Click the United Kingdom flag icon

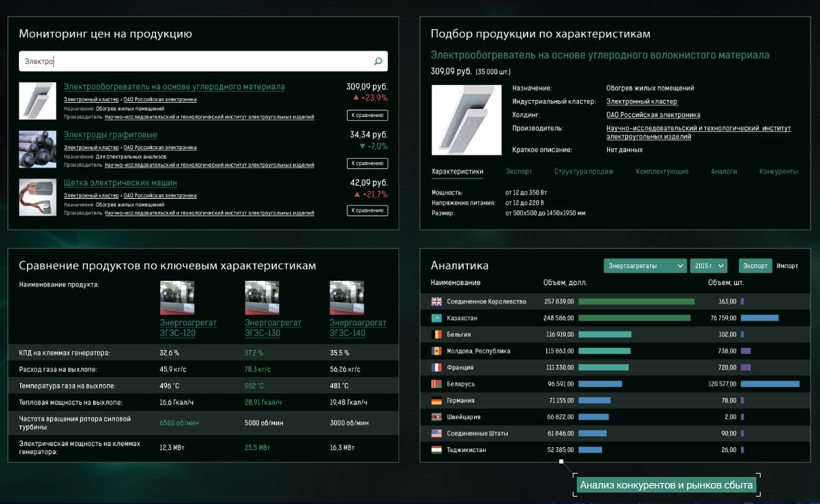click(436, 301)
